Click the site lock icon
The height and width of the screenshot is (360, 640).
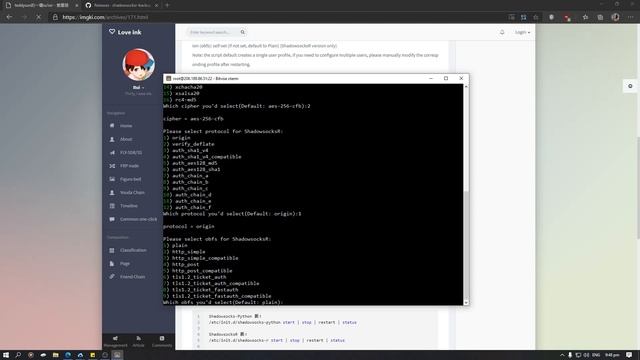55,17
